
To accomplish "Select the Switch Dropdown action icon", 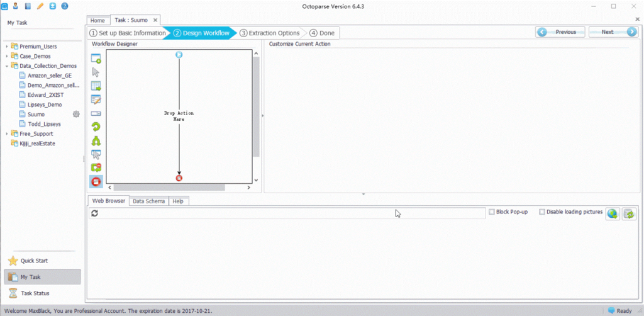I will [96, 113].
